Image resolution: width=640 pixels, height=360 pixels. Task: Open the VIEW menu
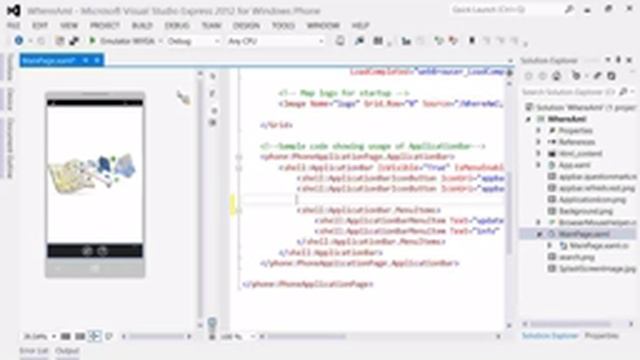point(69,25)
